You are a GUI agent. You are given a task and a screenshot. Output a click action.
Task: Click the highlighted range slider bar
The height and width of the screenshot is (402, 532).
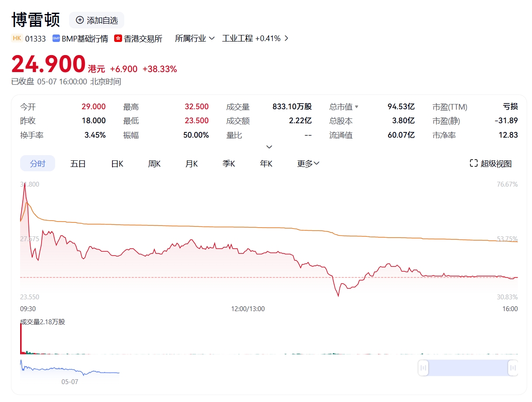pyautogui.click(x=468, y=368)
